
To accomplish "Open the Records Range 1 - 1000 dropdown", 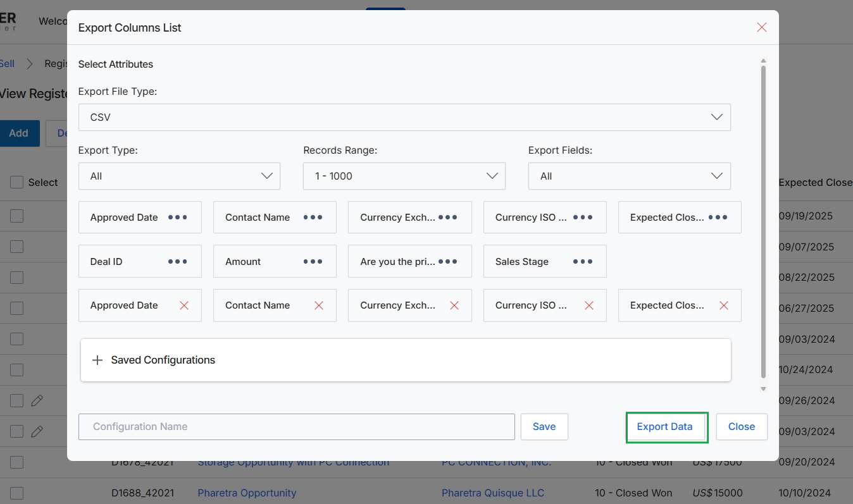I will [x=404, y=176].
